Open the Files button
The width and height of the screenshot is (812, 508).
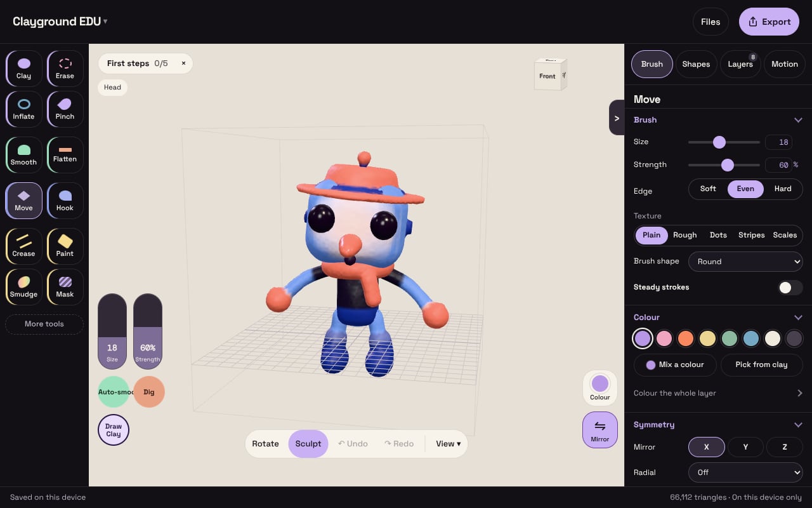pos(710,22)
